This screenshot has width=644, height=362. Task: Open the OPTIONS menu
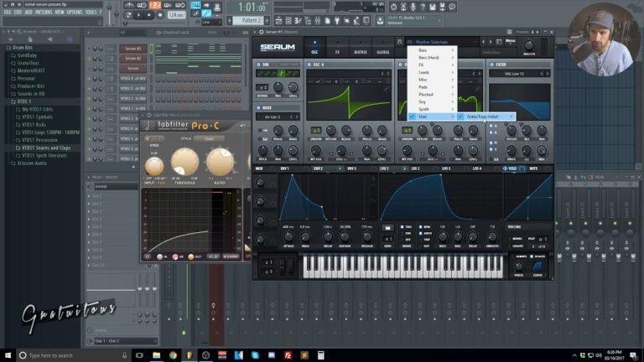point(75,13)
